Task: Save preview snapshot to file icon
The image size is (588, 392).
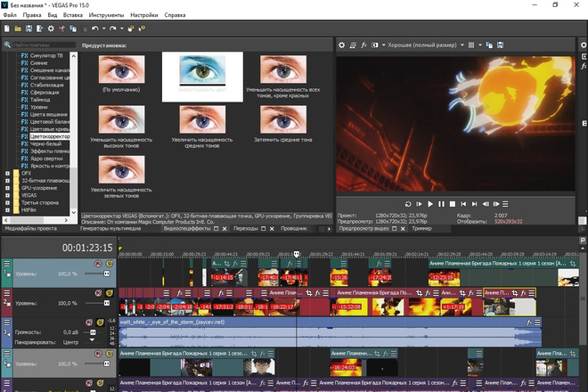Action: click(x=501, y=45)
